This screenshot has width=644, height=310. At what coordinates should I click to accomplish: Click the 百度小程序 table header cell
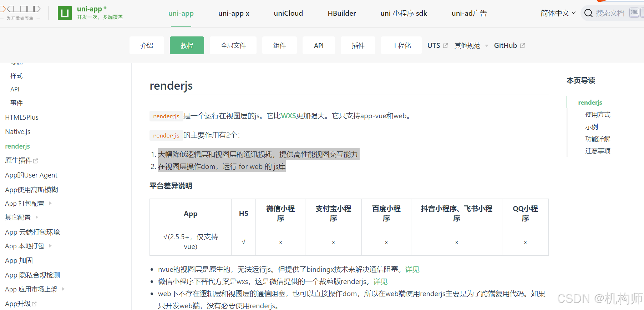click(386, 213)
